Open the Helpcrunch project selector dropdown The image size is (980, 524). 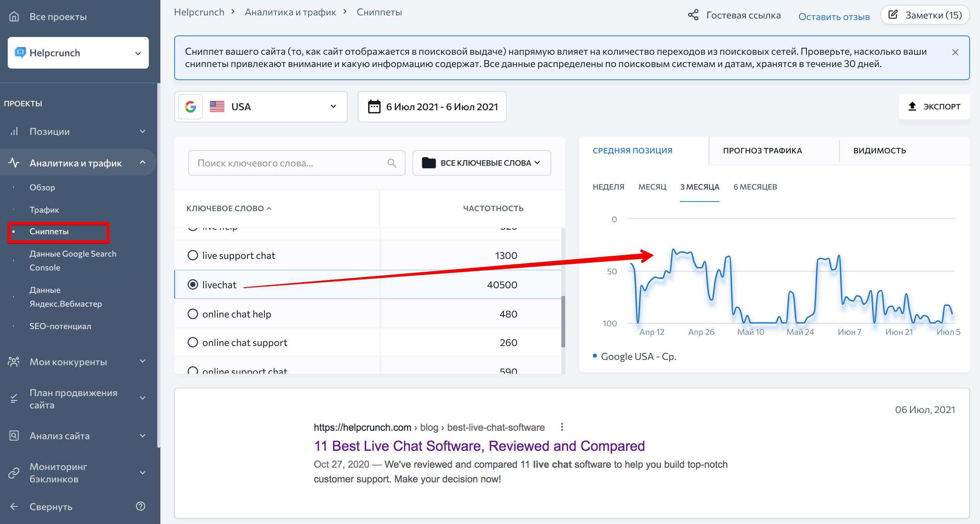pyautogui.click(x=78, y=53)
